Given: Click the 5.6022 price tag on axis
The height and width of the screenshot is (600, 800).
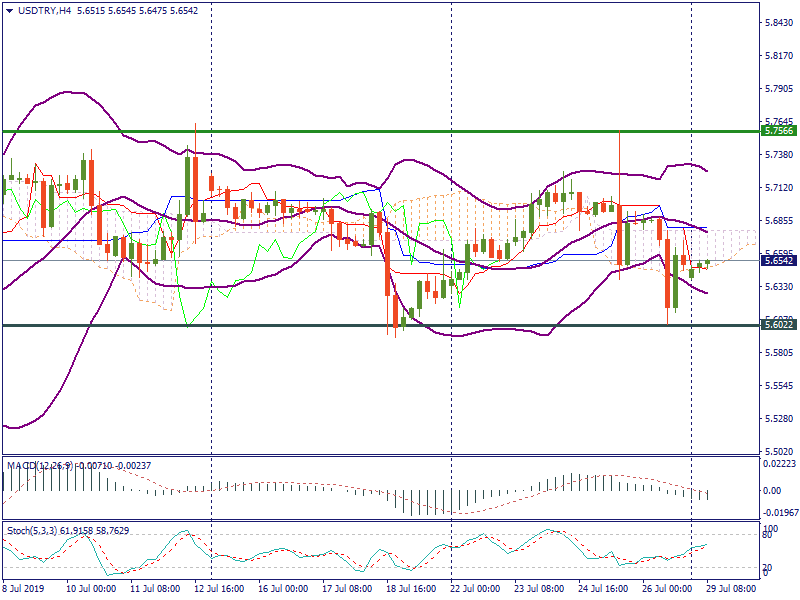Looking at the screenshot, I should [x=778, y=325].
